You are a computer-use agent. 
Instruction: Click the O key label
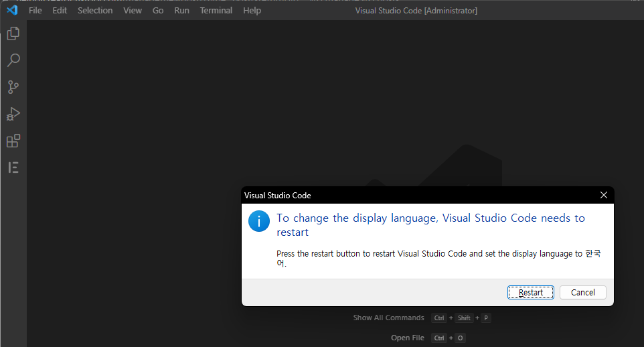coord(461,338)
